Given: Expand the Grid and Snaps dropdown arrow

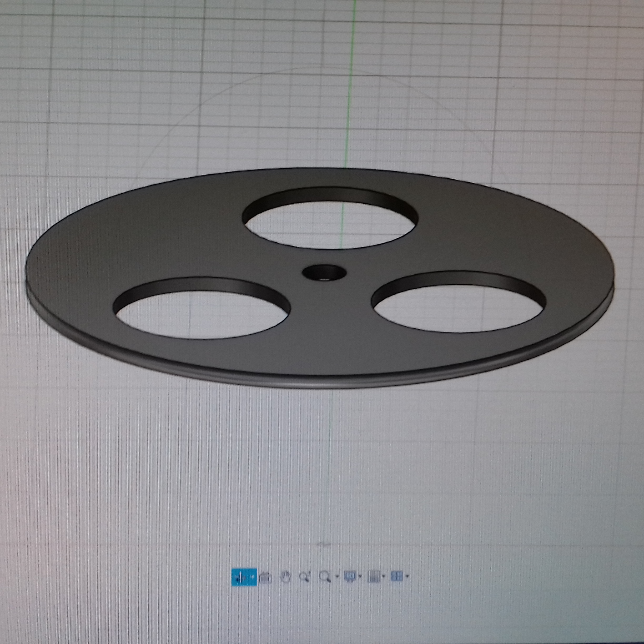Looking at the screenshot, I should (x=384, y=576).
